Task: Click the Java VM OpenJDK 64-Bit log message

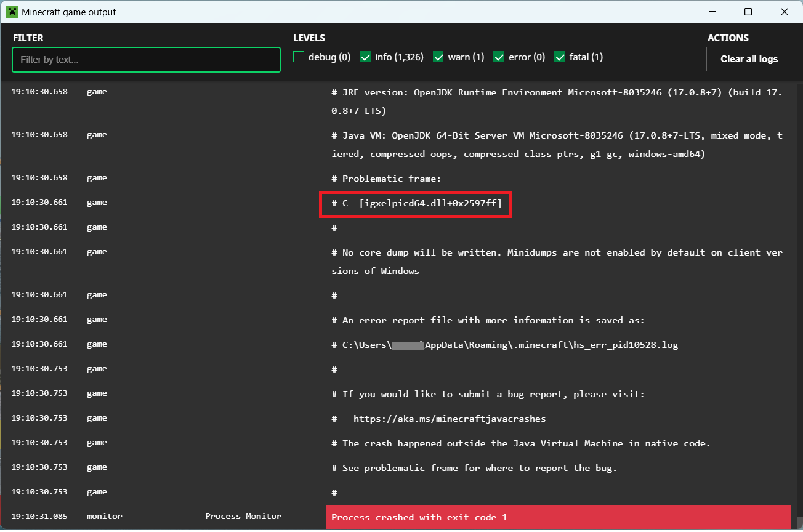Action: coord(557,145)
